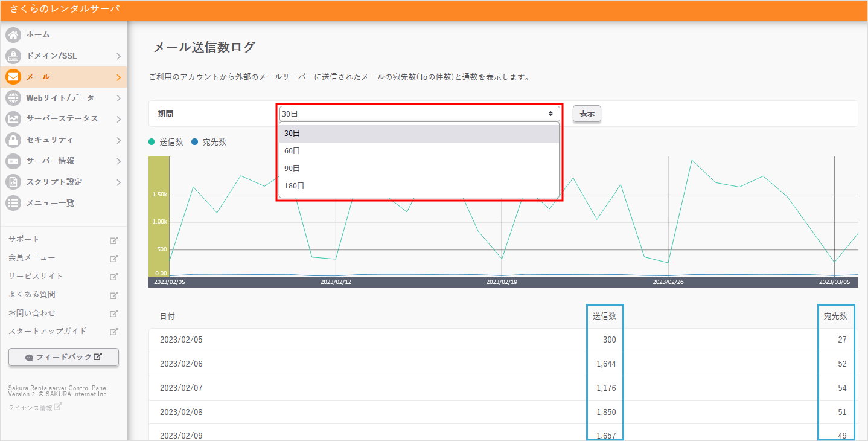Click the メール envelope icon
The width and height of the screenshot is (868, 441).
[13, 76]
